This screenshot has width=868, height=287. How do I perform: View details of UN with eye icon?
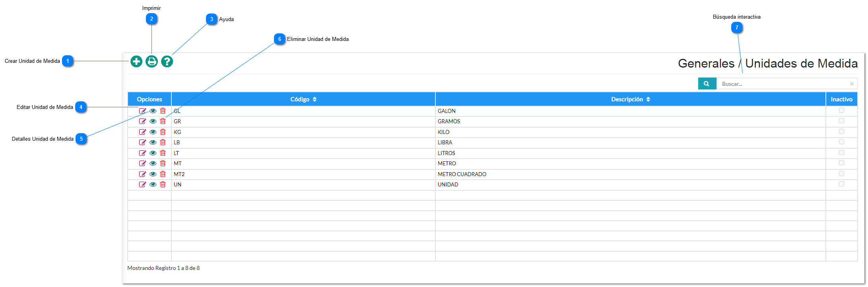click(153, 184)
